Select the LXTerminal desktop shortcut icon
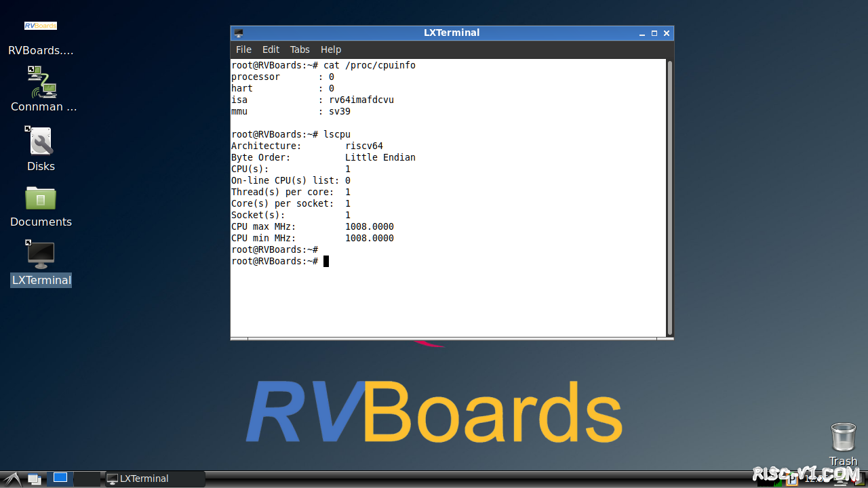This screenshot has height=488, width=868. coord(41,255)
